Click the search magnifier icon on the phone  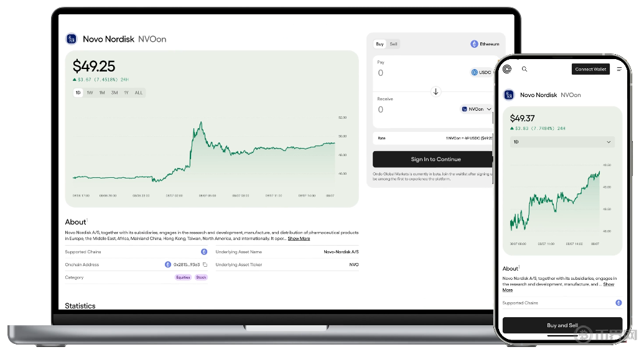[x=525, y=69]
